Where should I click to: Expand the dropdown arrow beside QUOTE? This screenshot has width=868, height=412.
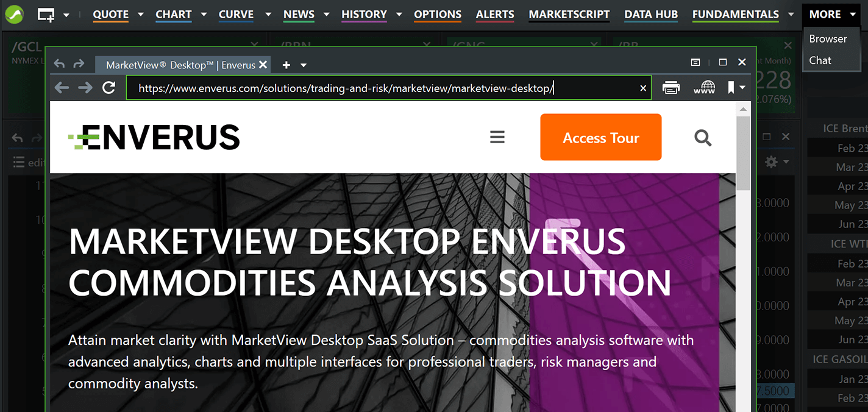(x=141, y=14)
